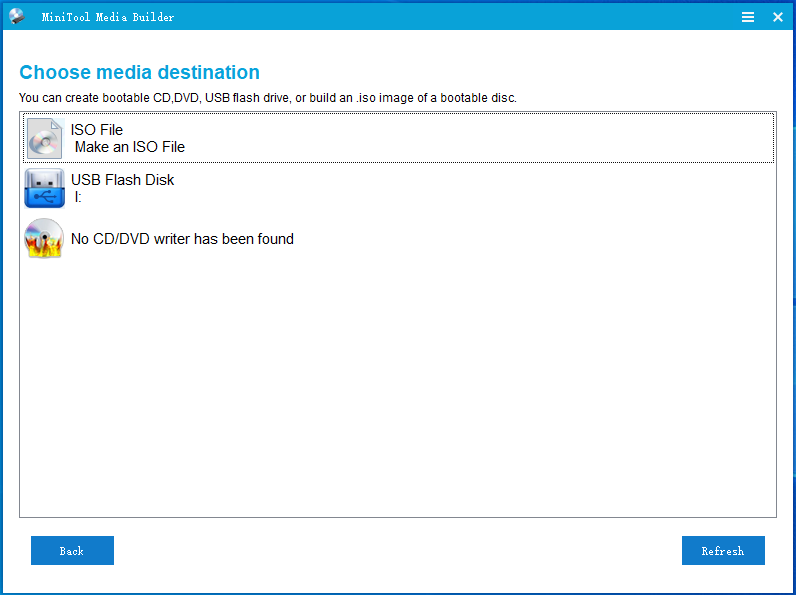Click the CD/DVD burner flame icon
The width and height of the screenshot is (796, 595).
[45, 239]
